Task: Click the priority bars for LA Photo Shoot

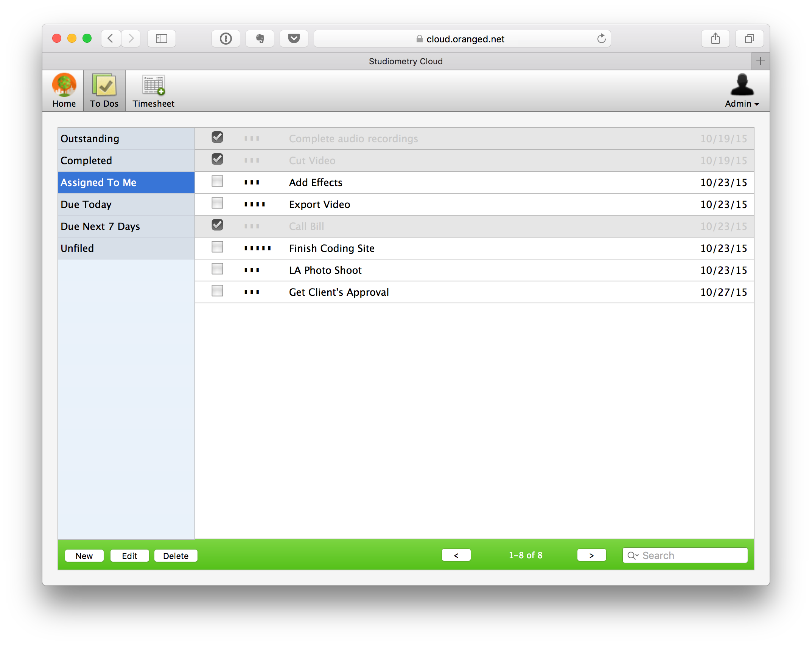Action: tap(252, 270)
